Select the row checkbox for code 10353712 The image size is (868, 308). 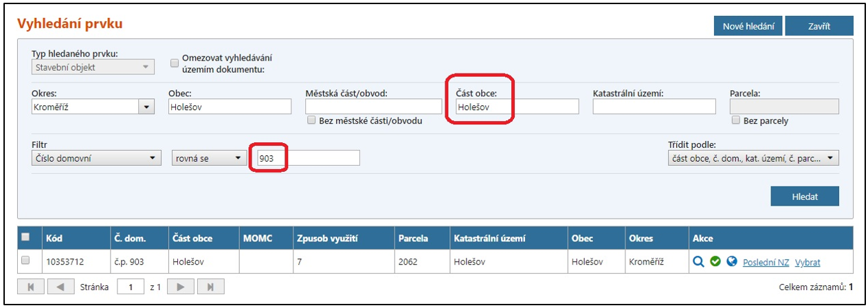click(26, 261)
